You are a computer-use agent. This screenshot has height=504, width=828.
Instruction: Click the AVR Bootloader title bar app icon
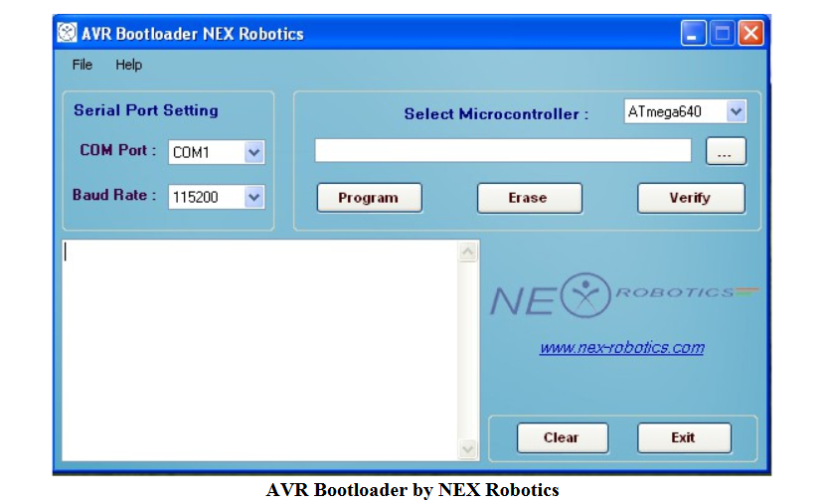[67, 34]
